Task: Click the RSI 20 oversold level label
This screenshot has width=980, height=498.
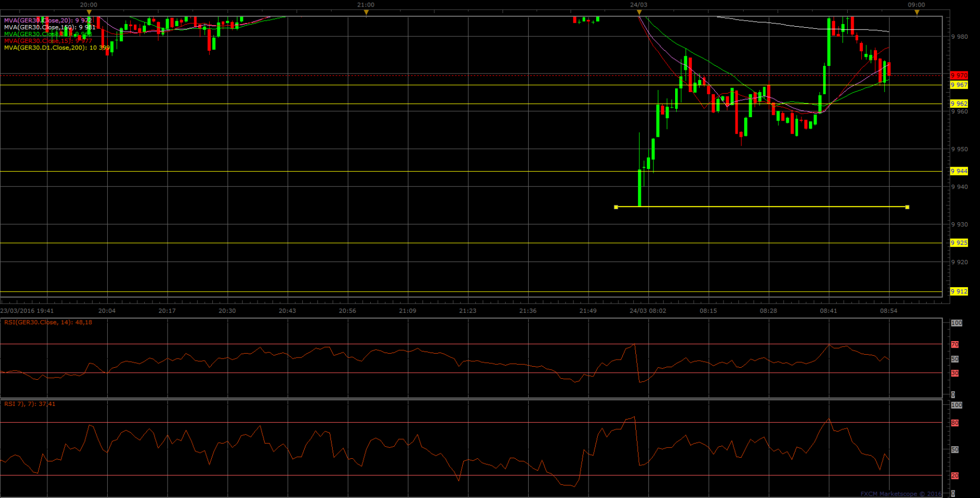Action: pyautogui.click(x=955, y=476)
